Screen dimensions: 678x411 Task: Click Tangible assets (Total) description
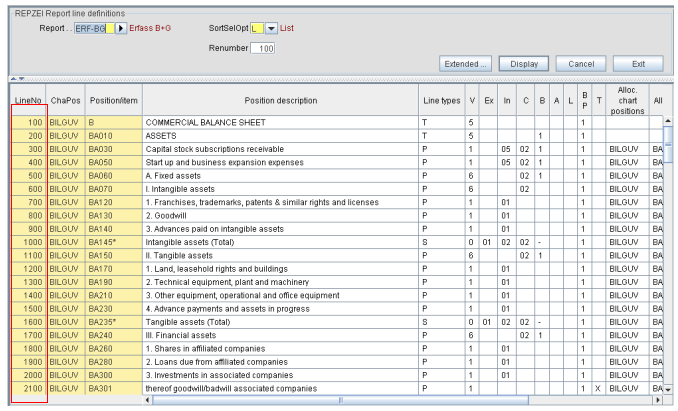281,322
